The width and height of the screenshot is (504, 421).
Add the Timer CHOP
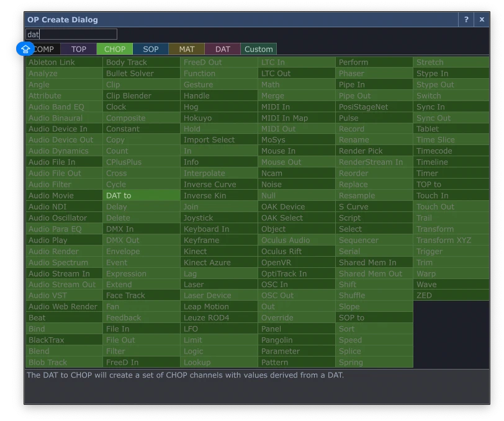(451, 173)
